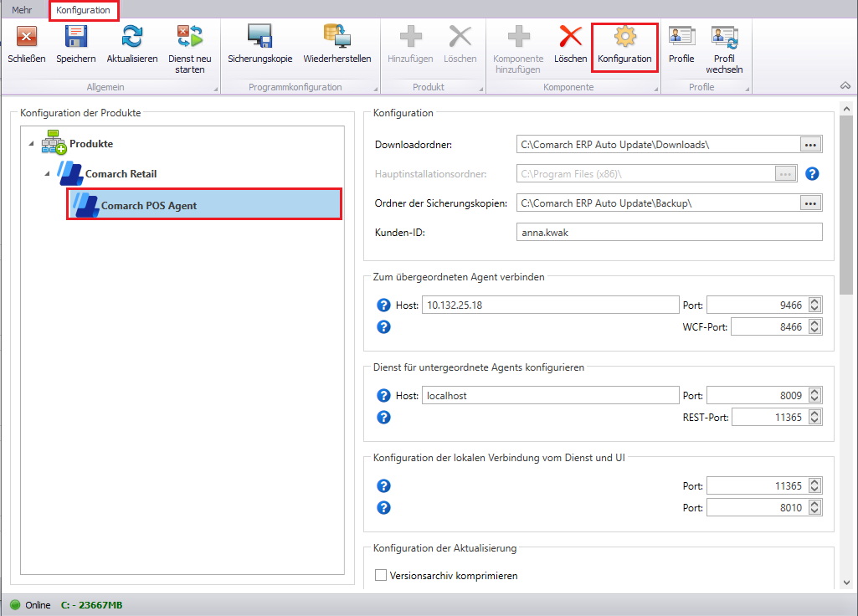Viewport: 858px width, 616px height.
Task: Click the vertical scrollbar down arrow
Action: tap(846, 583)
